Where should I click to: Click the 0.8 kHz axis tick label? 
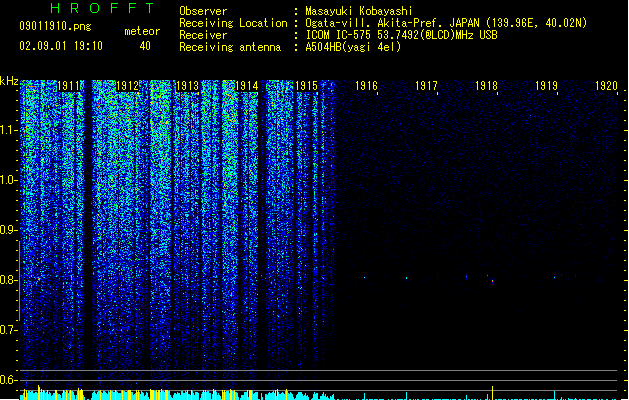point(8,280)
